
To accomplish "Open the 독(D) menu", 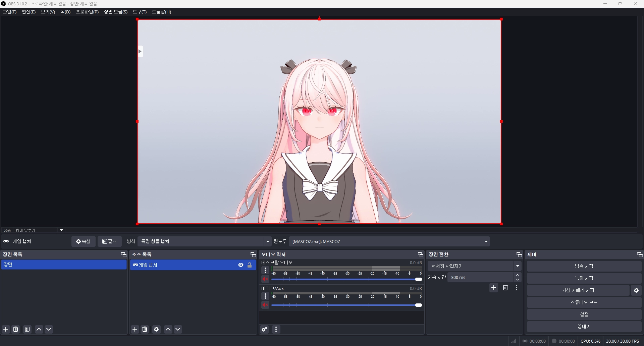I will click(65, 12).
